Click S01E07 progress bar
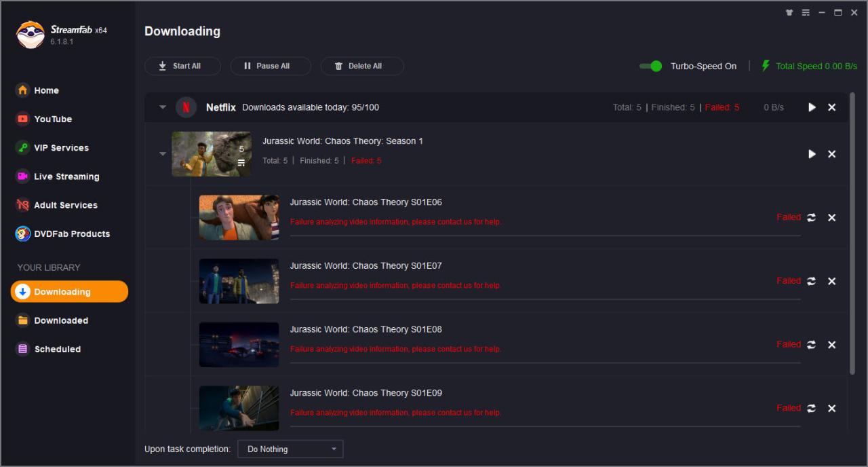 (x=545, y=299)
